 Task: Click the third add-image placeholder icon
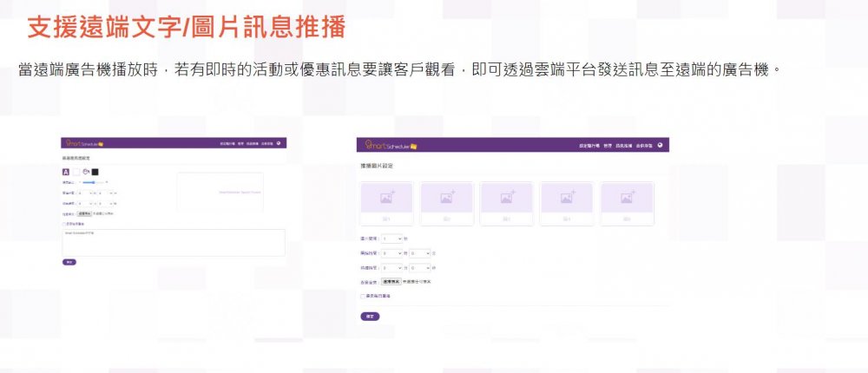point(507,198)
